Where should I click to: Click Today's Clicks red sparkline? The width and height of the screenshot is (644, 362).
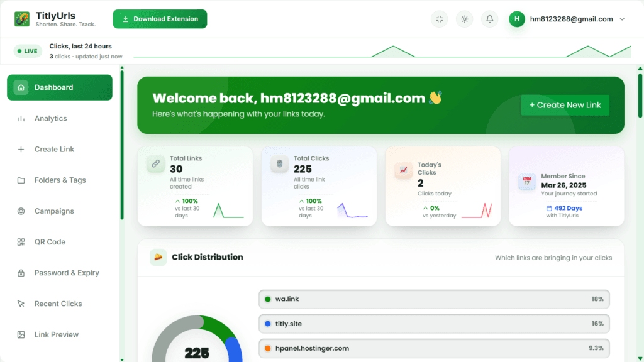tap(477, 211)
